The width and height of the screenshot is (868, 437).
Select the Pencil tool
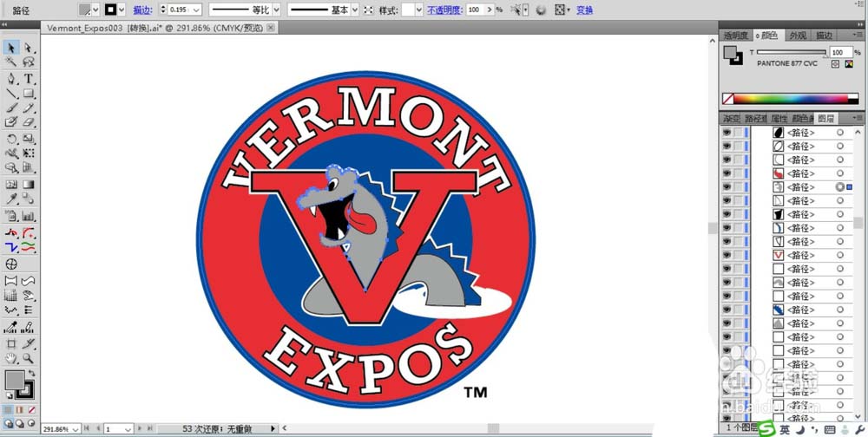(x=29, y=108)
